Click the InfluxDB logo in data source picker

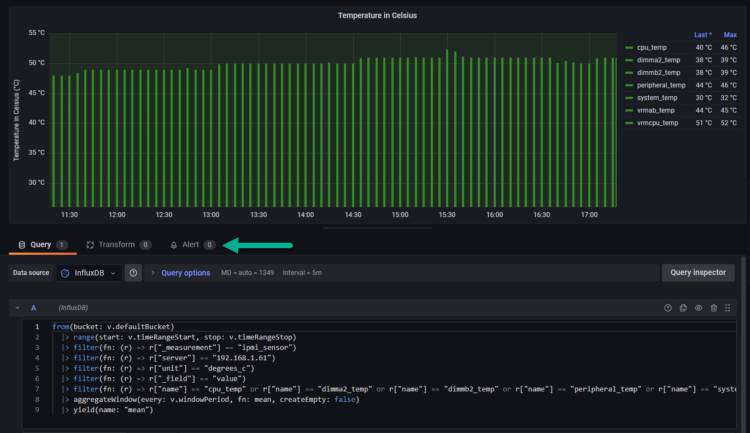pos(65,273)
